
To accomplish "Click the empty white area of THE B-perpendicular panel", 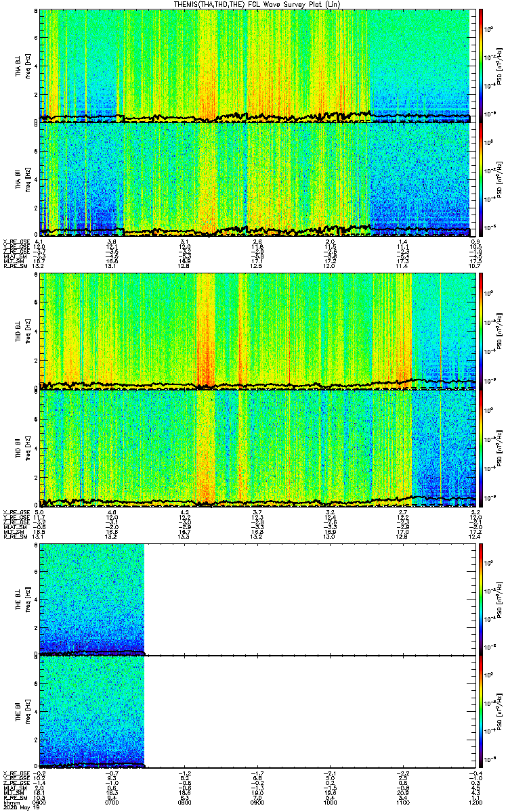I will point(308,599).
